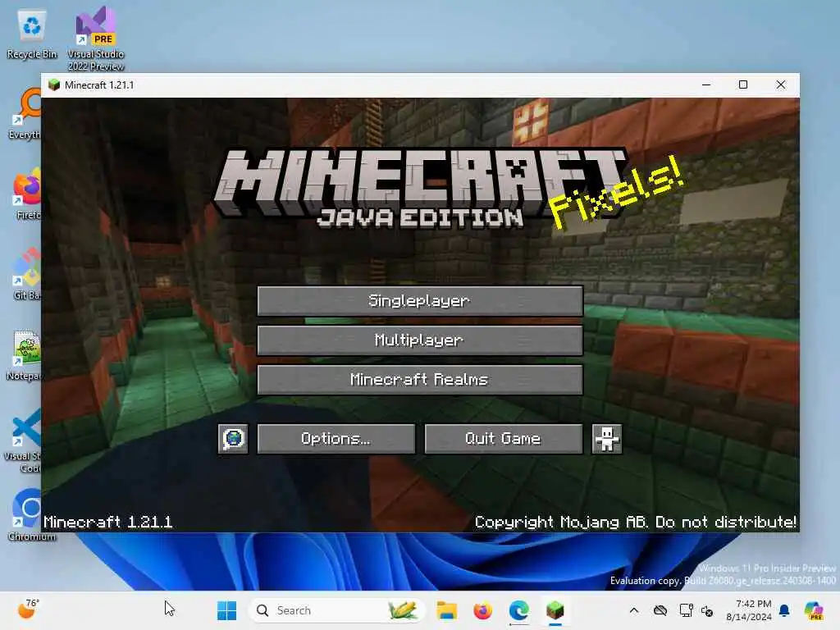
Task: Click the Minecraft 1.21.1 version text
Action: click(107, 522)
